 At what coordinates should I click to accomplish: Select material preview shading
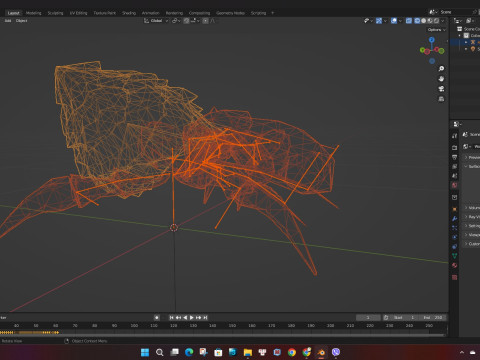pos(430,21)
